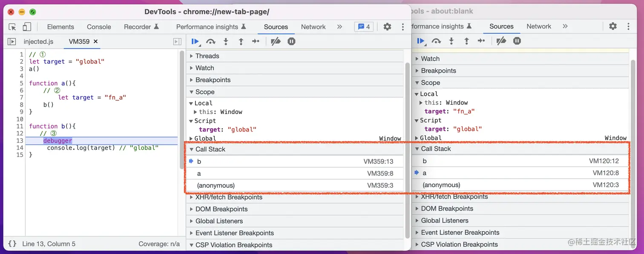The width and height of the screenshot is (644, 254).
Task: Step out of current function, front window
Action: (241, 41)
